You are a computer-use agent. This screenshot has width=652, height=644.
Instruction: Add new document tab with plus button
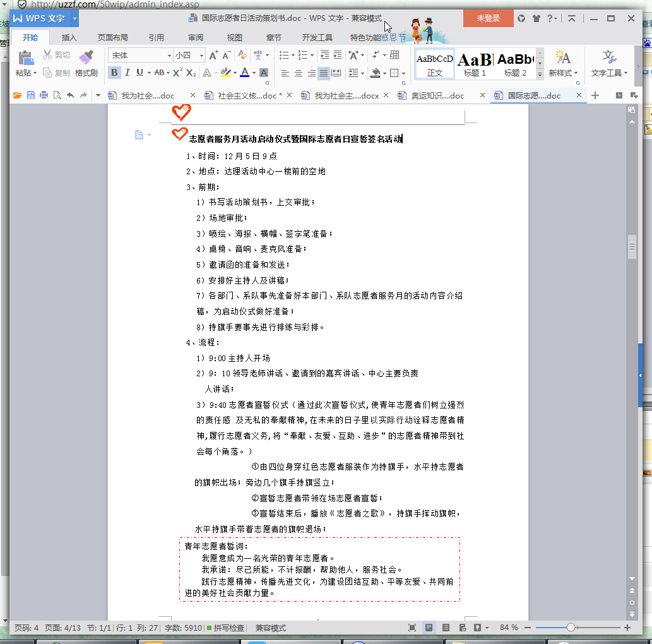click(595, 95)
